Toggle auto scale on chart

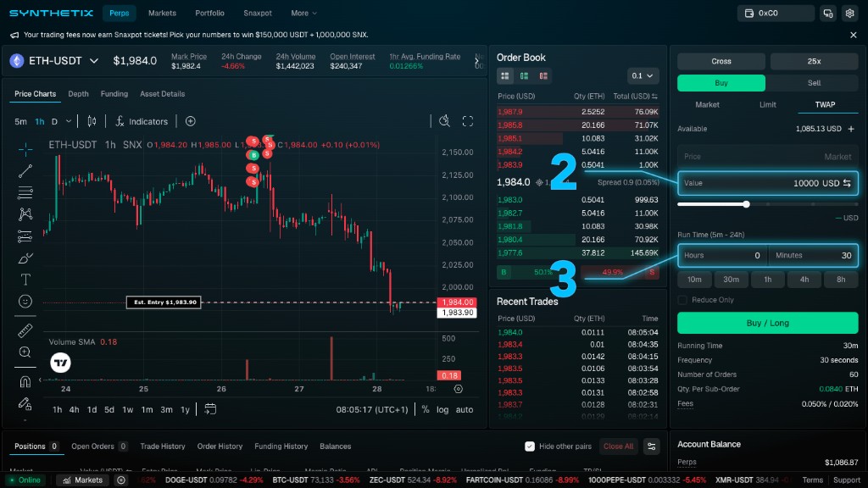(465, 409)
